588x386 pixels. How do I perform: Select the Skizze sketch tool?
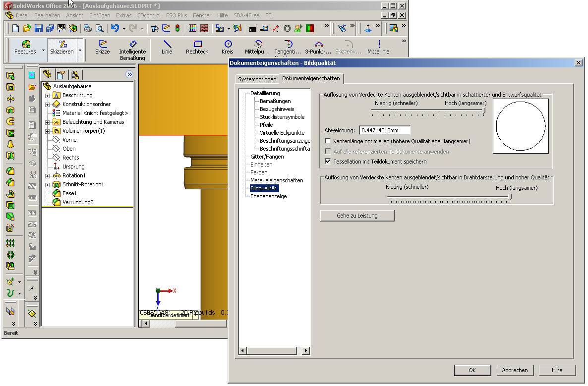102,47
